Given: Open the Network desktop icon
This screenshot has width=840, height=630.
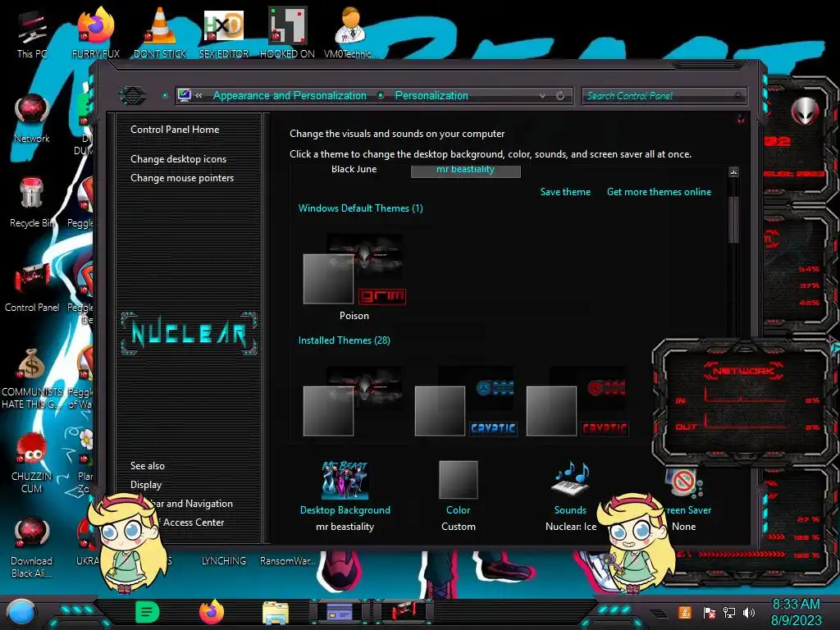Looking at the screenshot, I should point(32,118).
